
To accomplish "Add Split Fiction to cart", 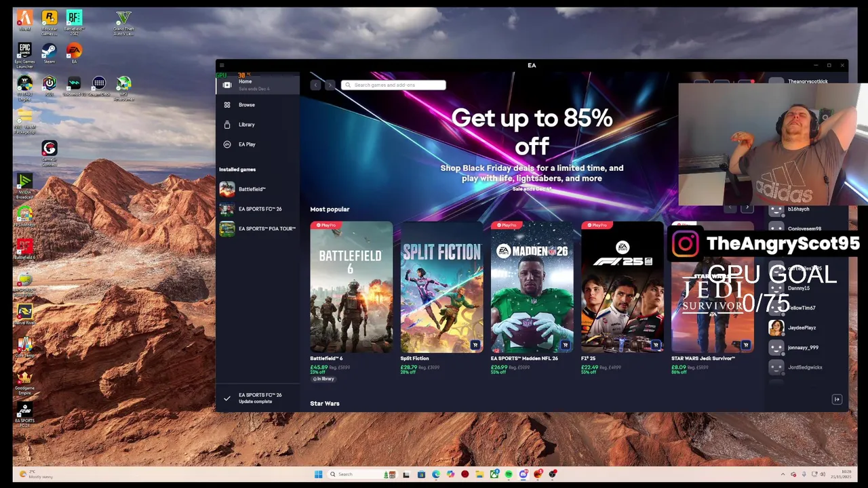I will tap(475, 345).
